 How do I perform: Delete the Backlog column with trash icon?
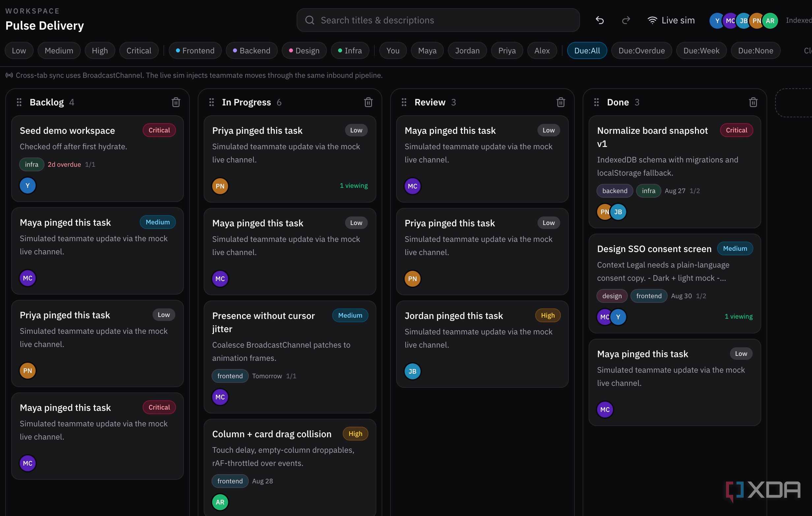[176, 102]
